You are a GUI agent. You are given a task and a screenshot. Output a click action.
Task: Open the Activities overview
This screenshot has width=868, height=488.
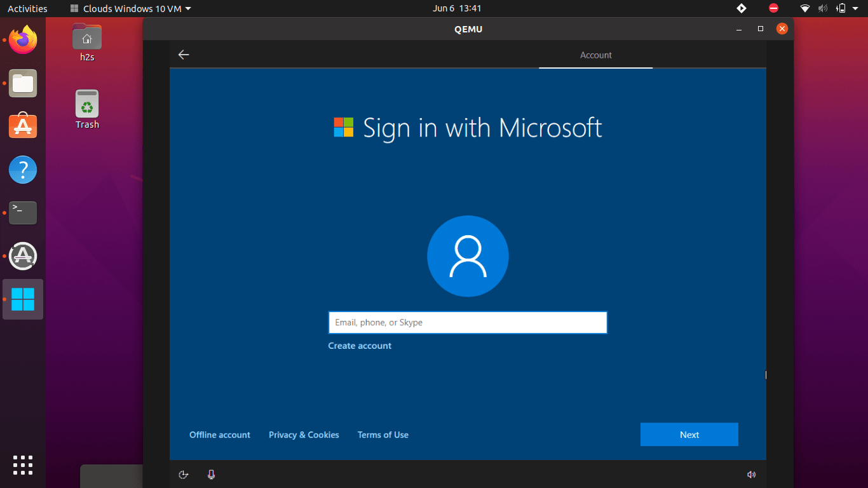(27, 8)
